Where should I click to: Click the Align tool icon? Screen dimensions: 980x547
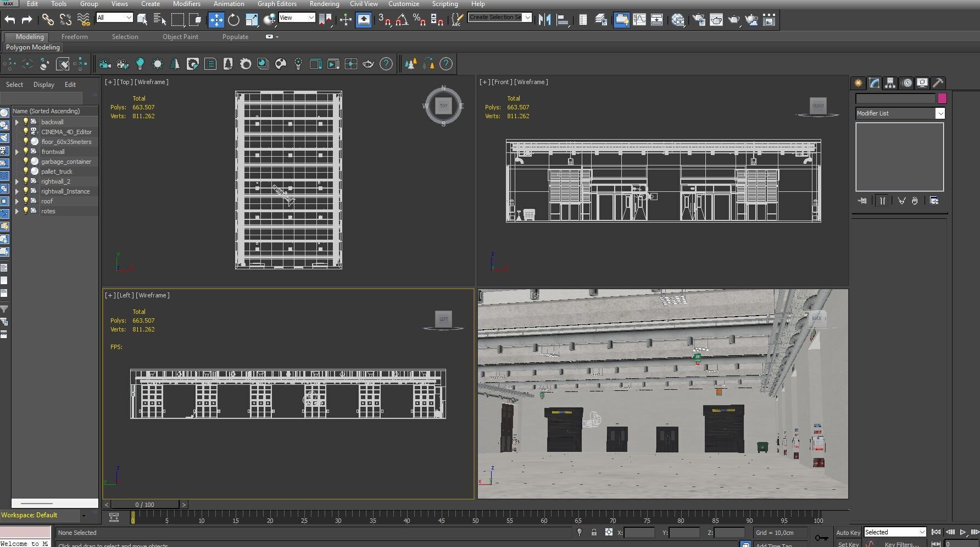pos(563,20)
